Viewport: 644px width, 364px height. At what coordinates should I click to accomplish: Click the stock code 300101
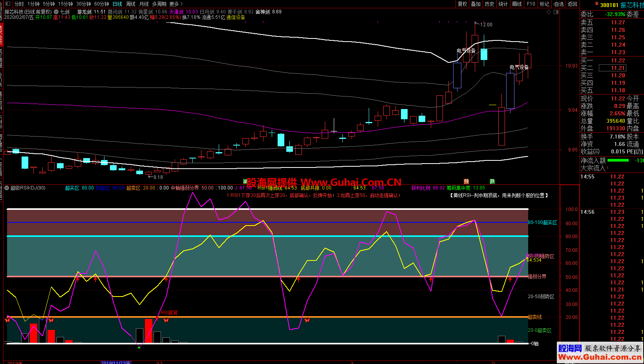coord(609,5)
